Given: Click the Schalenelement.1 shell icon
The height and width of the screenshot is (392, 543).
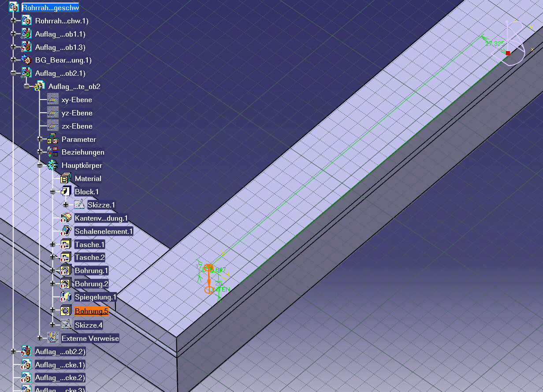Looking at the screenshot, I should point(66,231).
